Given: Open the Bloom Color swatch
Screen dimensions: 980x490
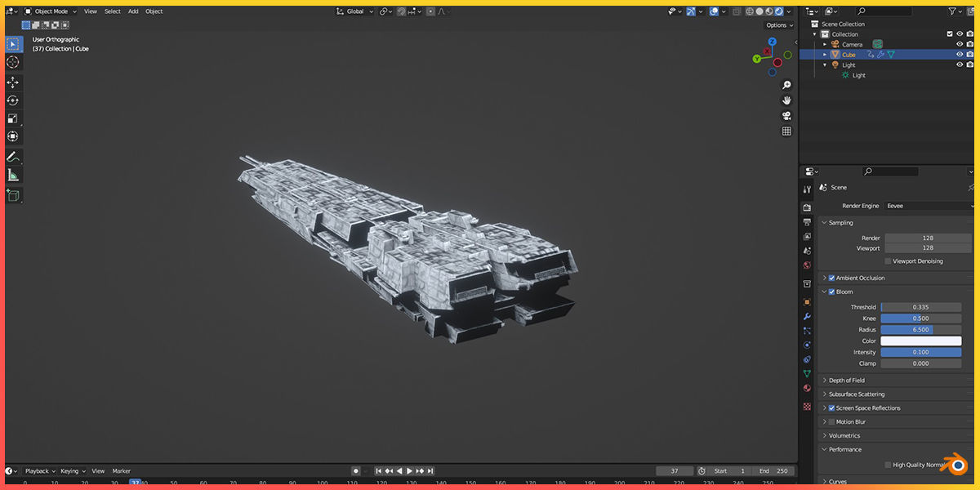Looking at the screenshot, I should [x=920, y=341].
